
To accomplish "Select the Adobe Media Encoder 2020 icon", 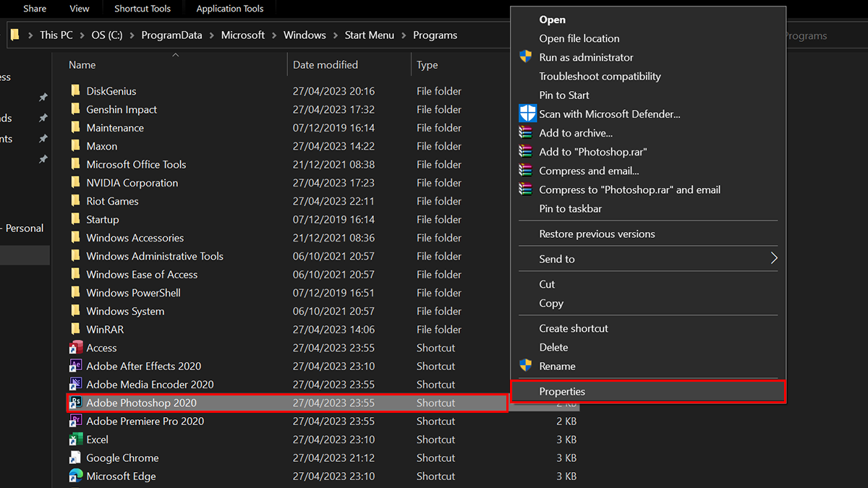I will click(75, 385).
